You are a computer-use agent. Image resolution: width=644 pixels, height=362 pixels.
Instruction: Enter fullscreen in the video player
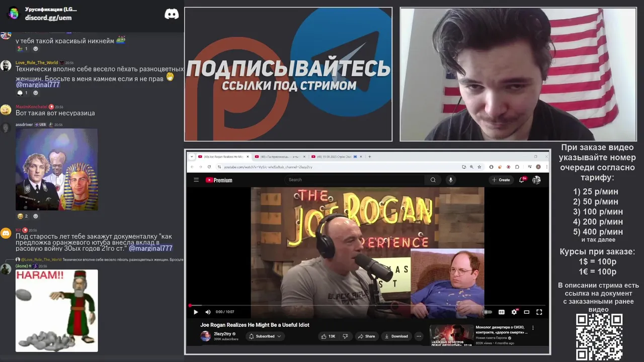pos(539,312)
